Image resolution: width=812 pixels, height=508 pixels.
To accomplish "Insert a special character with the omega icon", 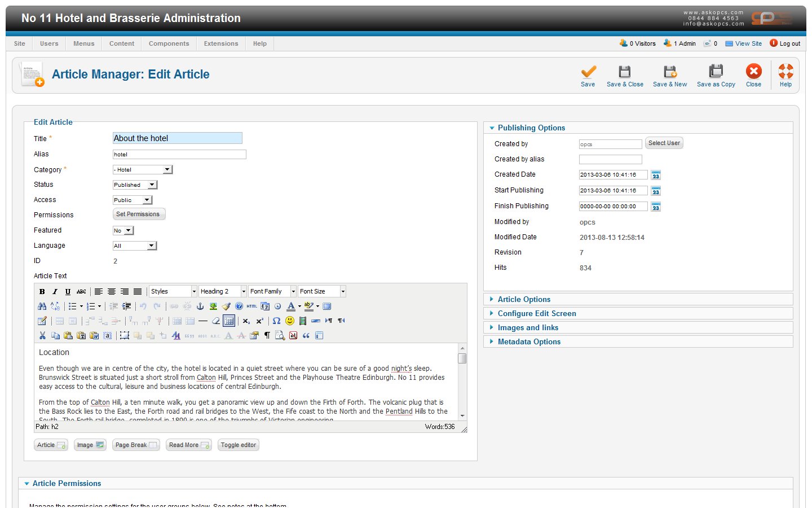I will pyautogui.click(x=276, y=321).
